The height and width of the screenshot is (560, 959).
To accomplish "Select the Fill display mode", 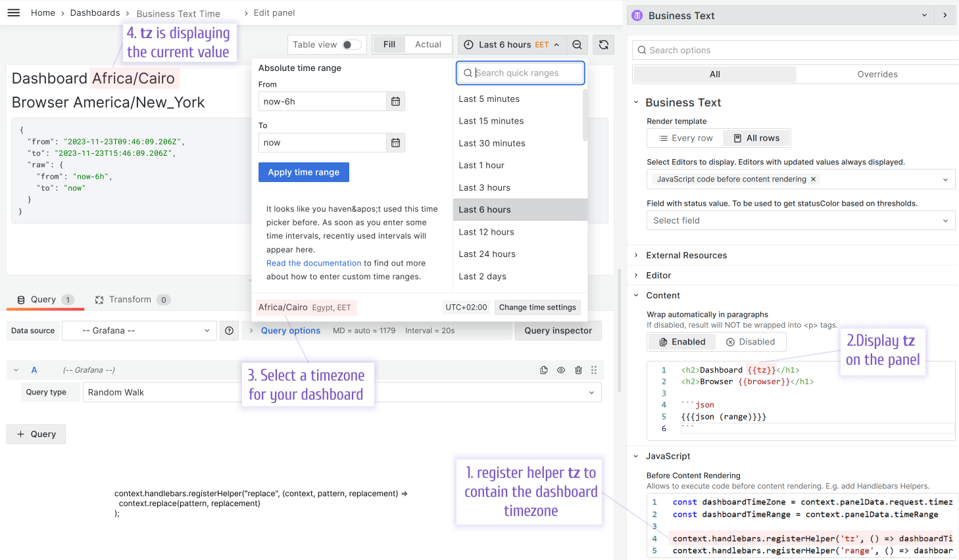I will click(x=389, y=45).
